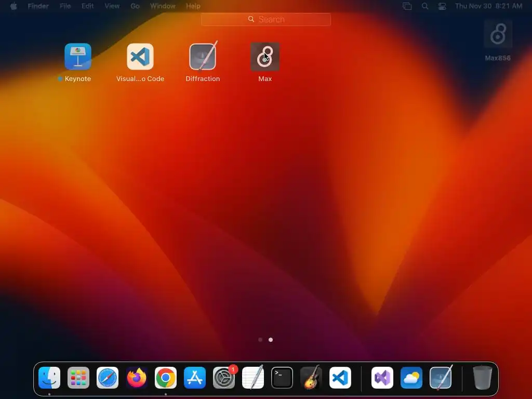Screen dimensions: 532x399
Task: Open Terminal from the Dock
Action: (x=282, y=378)
